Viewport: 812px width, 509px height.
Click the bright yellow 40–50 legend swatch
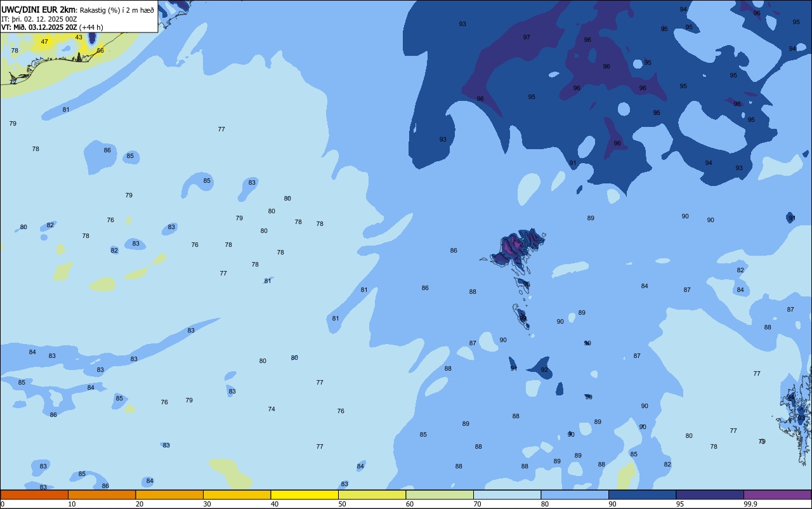point(304,494)
